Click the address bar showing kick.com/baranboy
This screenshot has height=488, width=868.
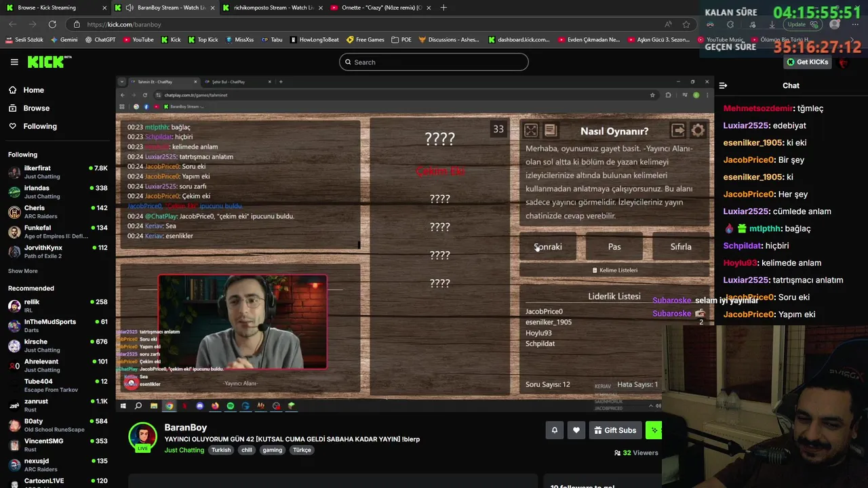(366, 24)
